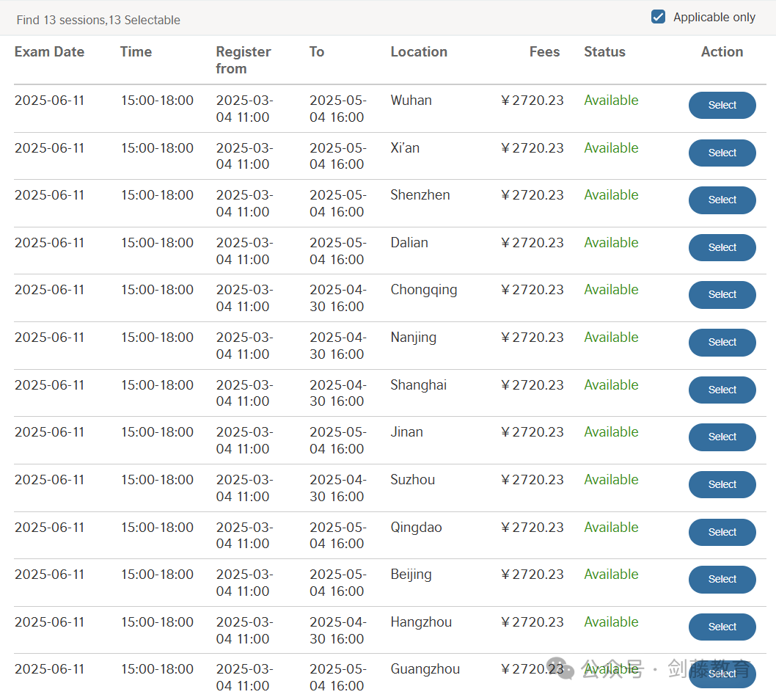Image resolution: width=776 pixels, height=700 pixels.
Task: Click the Qingdao location cell
Action: pyautogui.click(x=416, y=528)
